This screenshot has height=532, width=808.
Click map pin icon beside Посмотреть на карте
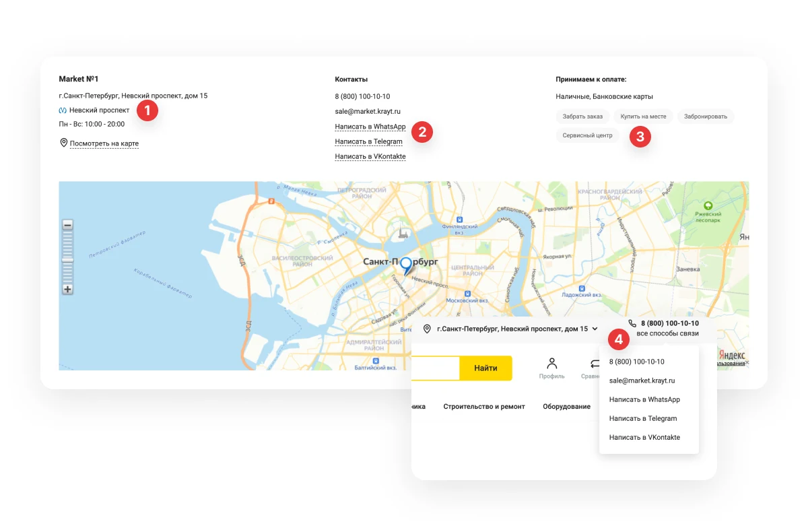[x=64, y=143]
